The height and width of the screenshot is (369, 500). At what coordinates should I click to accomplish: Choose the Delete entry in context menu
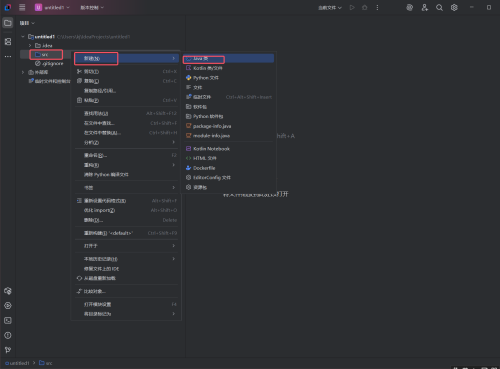click(126, 220)
